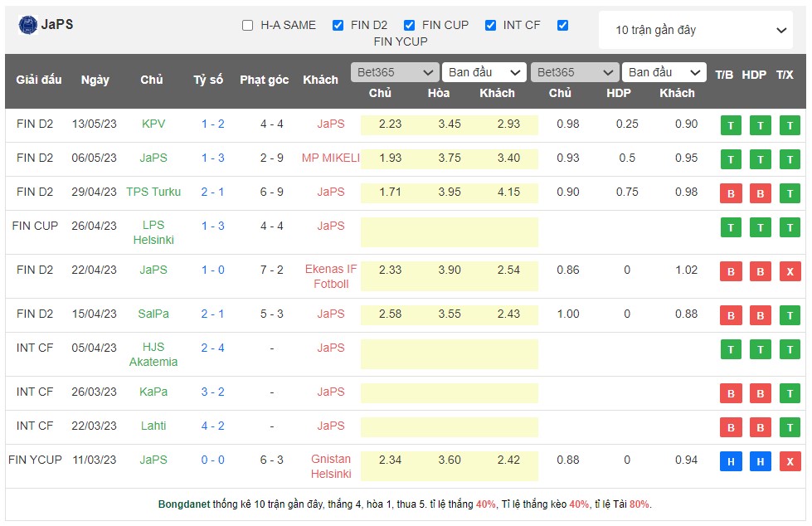812x526 pixels.
Task: Click the JaPS team logo icon
Action: (27, 25)
